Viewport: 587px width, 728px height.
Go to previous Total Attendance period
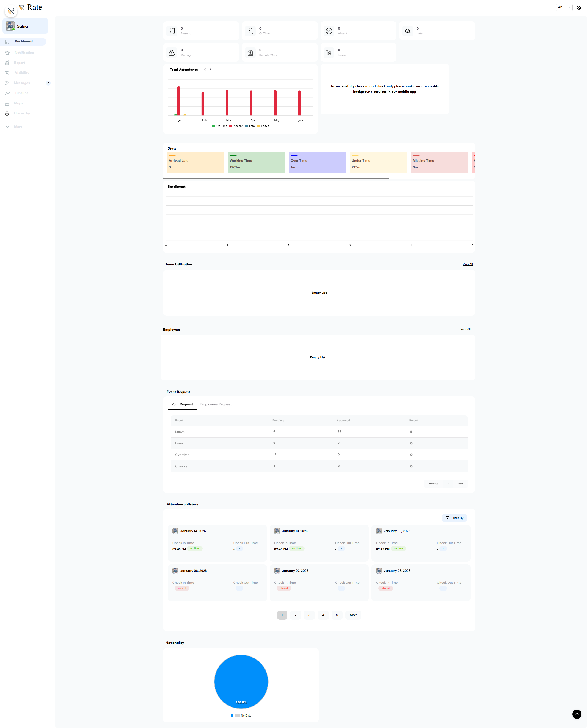pos(205,69)
